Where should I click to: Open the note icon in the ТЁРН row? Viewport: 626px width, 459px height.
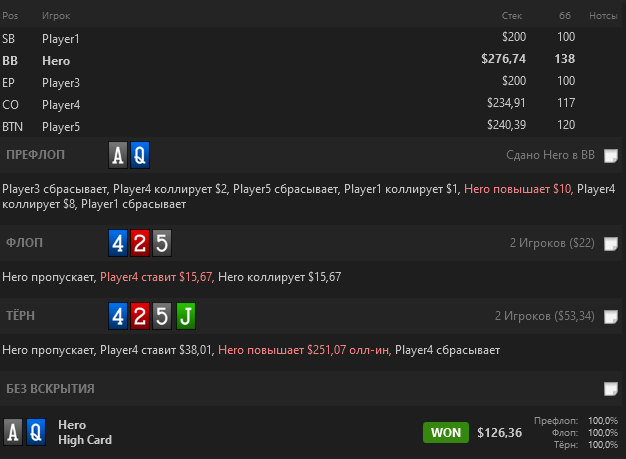tap(611, 317)
